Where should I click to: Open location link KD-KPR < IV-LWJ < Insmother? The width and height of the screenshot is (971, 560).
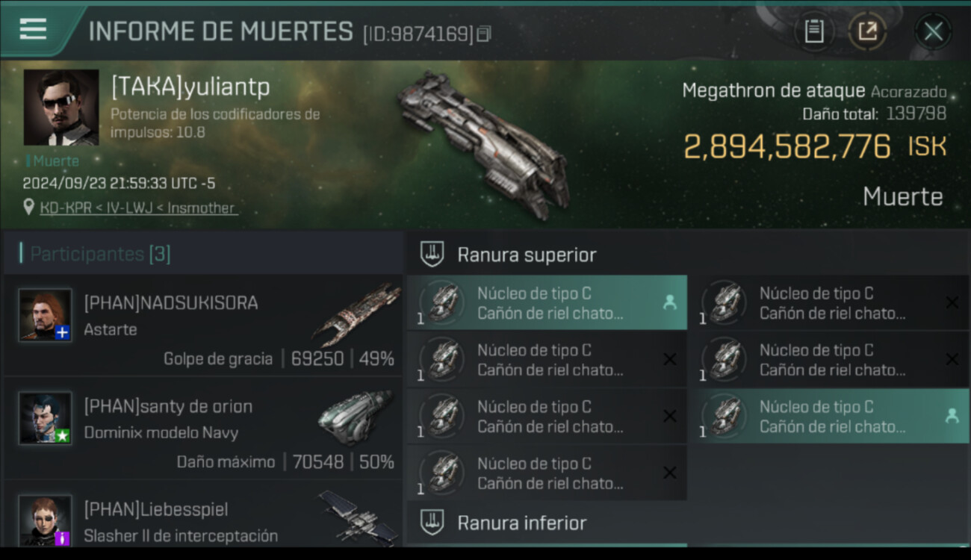click(137, 208)
